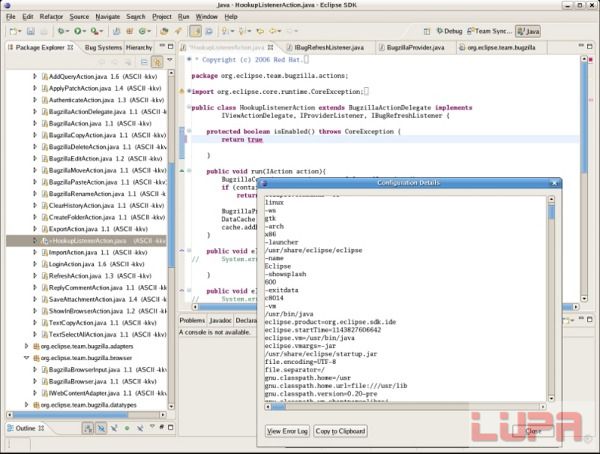Screen dimensions: 600x454
Task: Go to Next Annotation icon
Action: click(225, 31)
